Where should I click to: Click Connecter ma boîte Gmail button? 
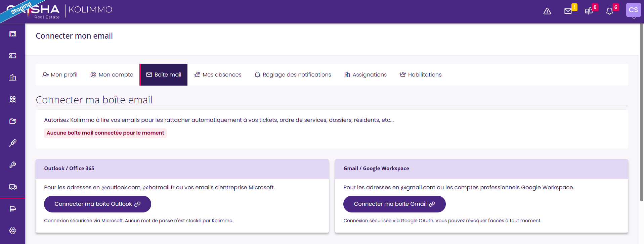tap(394, 204)
